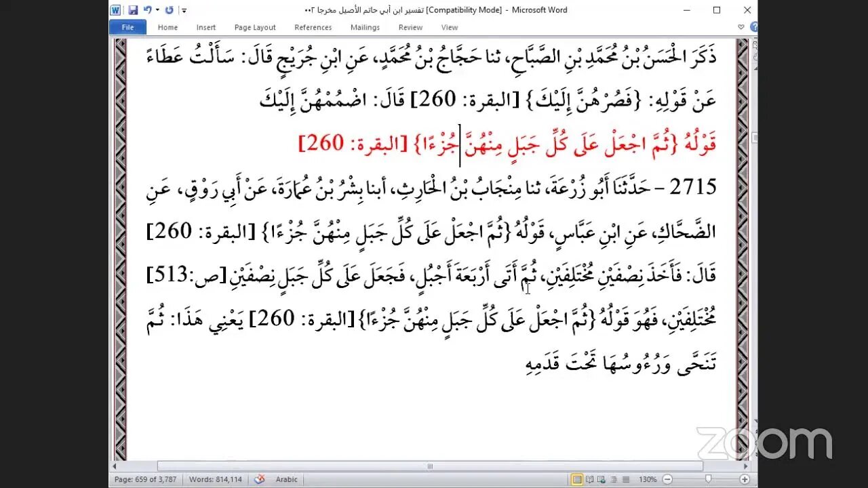Switch to the Insert ribbon tab

(206, 28)
